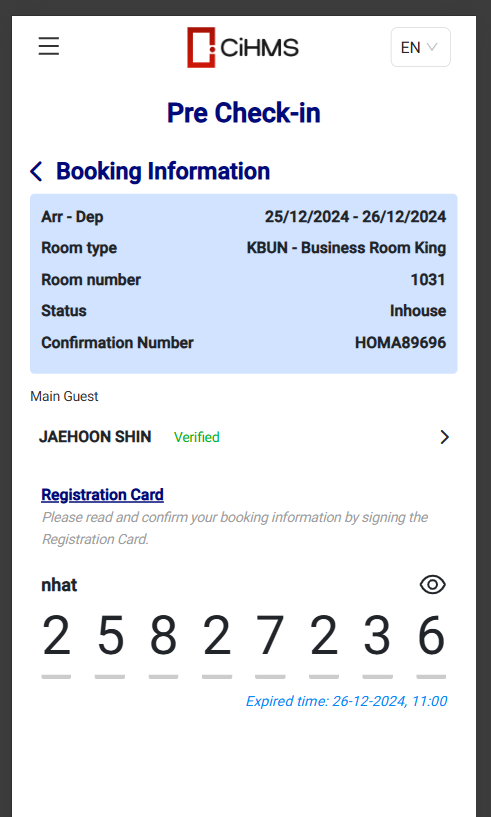Click the confirmation number HOMA89696
Screen dimensions: 491x817
[x=400, y=342]
